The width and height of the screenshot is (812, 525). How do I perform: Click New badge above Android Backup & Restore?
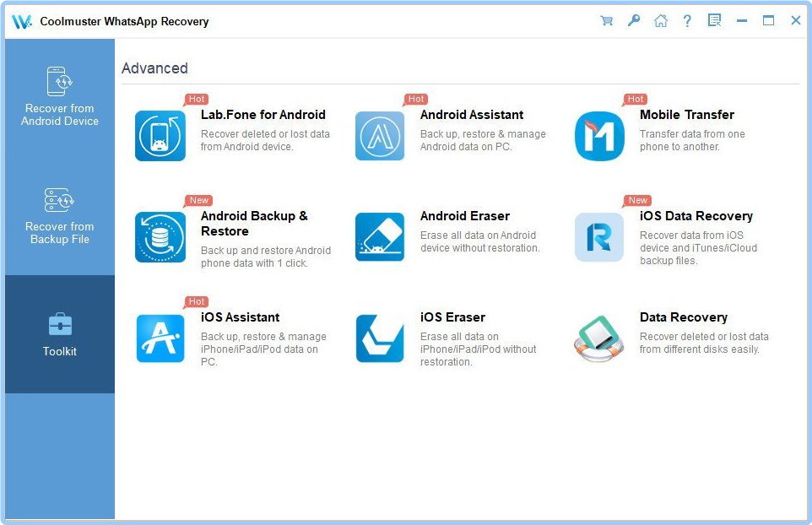[x=198, y=200]
